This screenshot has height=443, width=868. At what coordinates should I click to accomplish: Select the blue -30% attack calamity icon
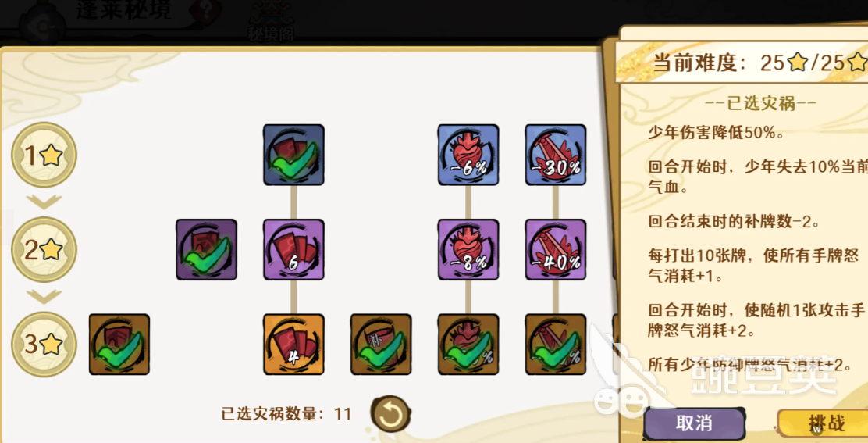click(x=555, y=155)
